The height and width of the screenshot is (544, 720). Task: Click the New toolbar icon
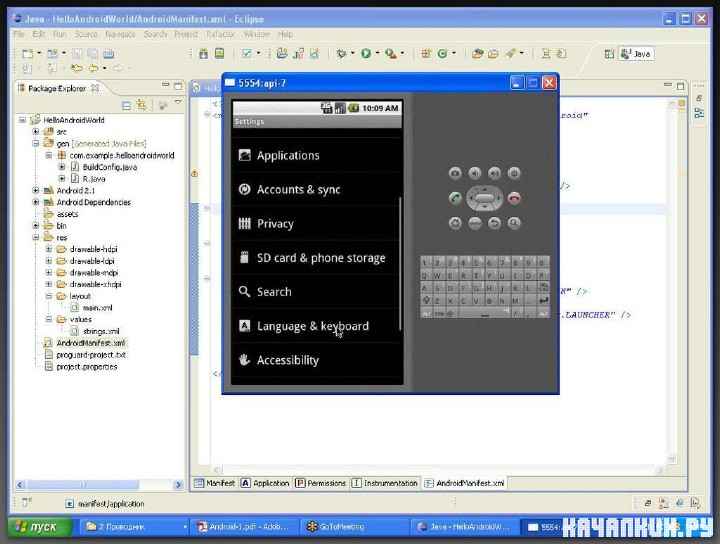(28, 54)
